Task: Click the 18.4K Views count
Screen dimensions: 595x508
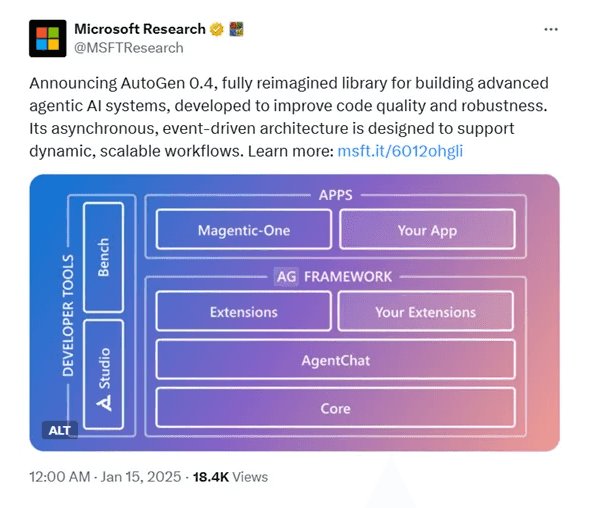Action: [230, 477]
